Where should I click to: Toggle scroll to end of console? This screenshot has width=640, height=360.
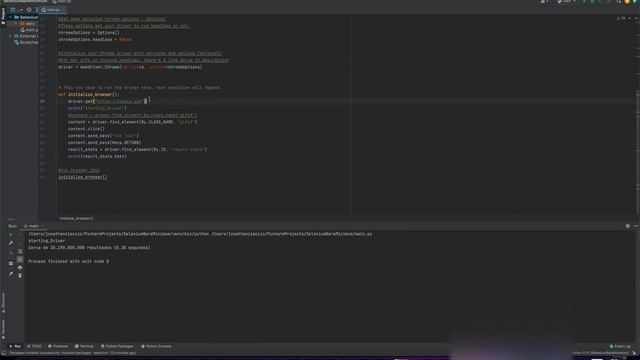[x=20, y=259]
